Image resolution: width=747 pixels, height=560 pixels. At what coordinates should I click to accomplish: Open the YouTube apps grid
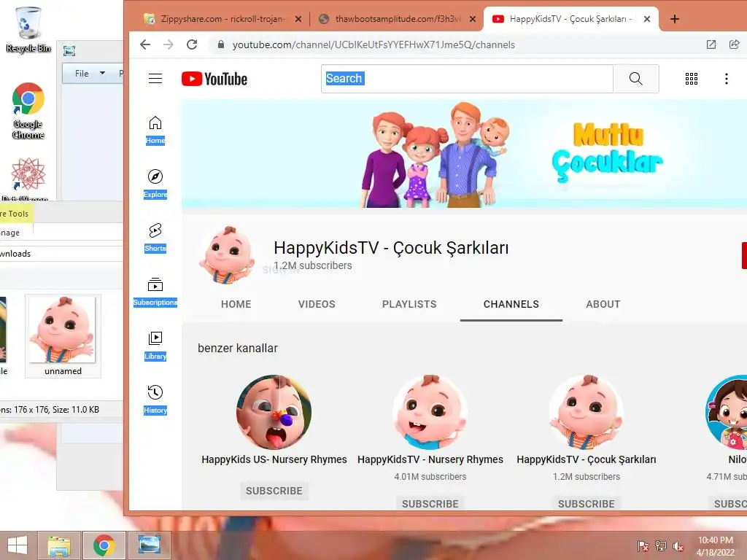click(x=692, y=79)
